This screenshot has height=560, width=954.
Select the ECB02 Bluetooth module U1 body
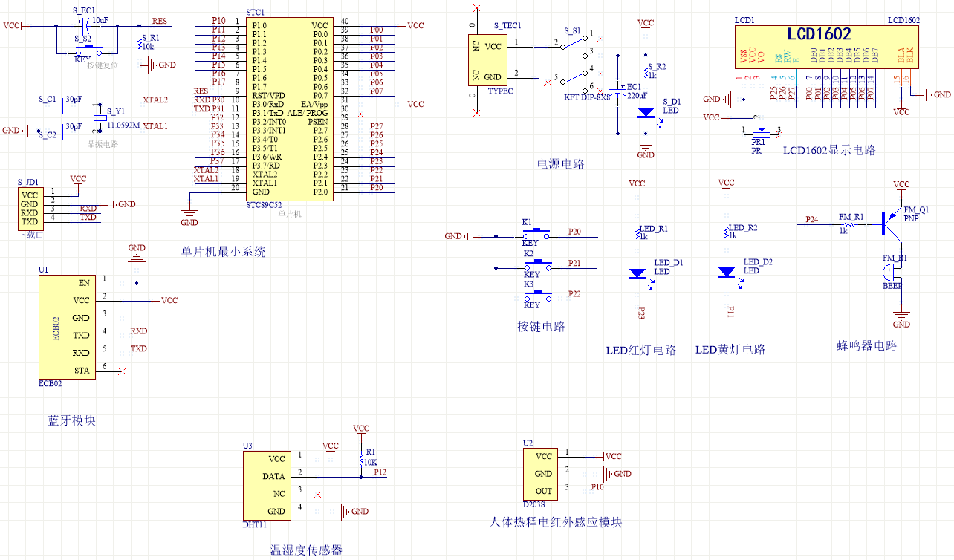click(x=67, y=326)
